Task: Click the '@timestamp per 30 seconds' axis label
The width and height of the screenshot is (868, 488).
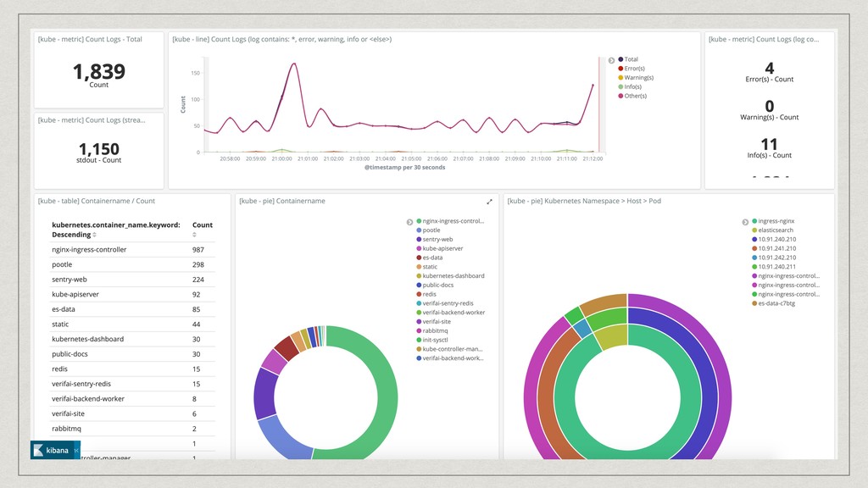Action: coord(404,167)
